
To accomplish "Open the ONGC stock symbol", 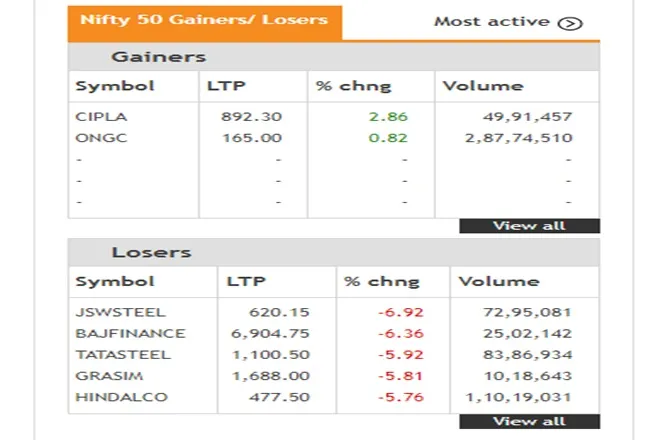I will [101, 138].
